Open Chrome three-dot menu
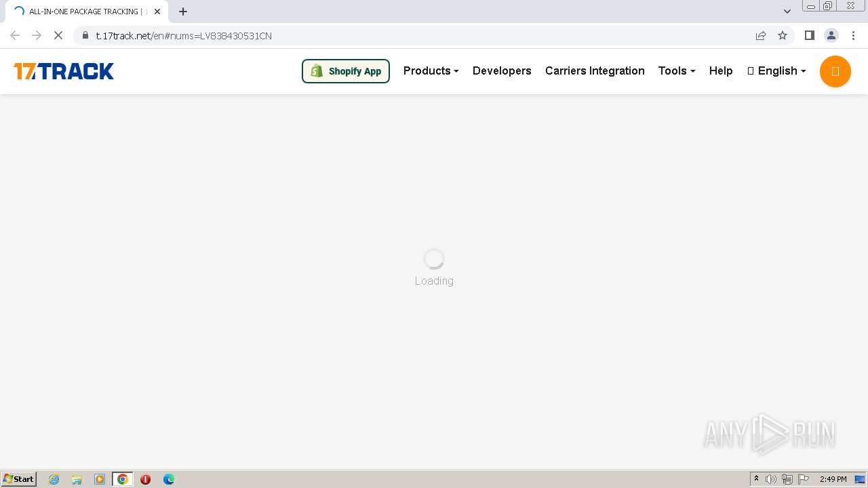Screen dimensions: 868x488 tap(853, 35)
